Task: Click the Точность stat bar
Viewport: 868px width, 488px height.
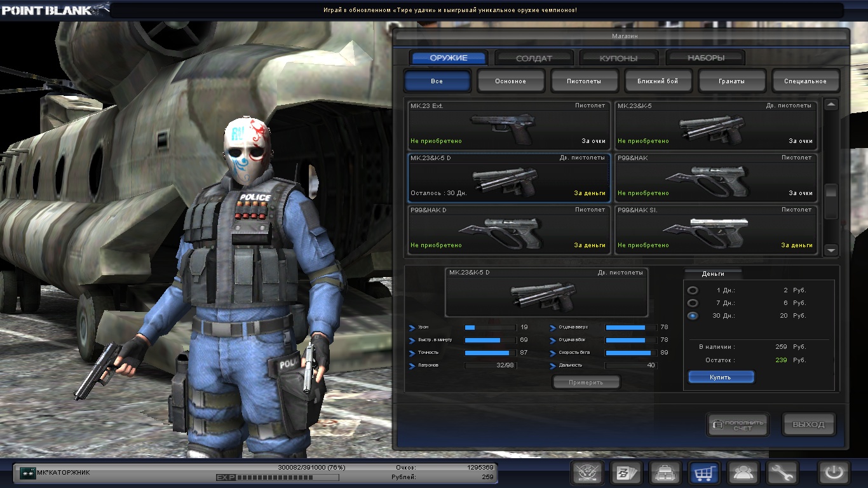Action: coord(490,353)
